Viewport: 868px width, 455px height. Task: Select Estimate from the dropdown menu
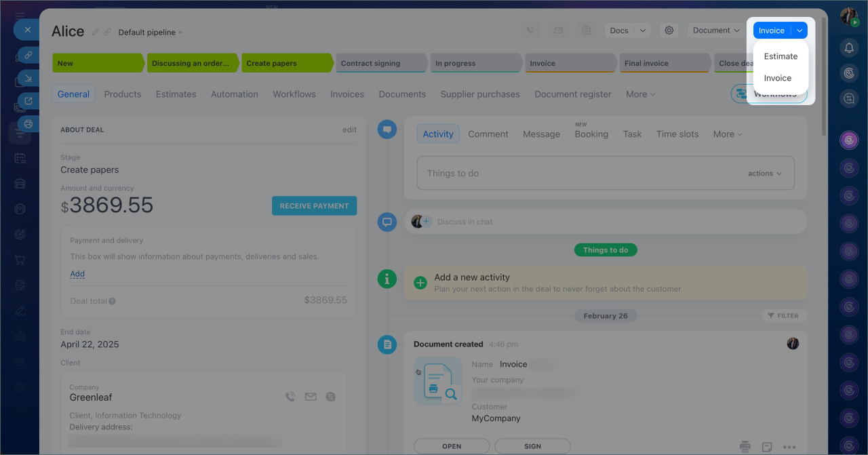(x=781, y=56)
